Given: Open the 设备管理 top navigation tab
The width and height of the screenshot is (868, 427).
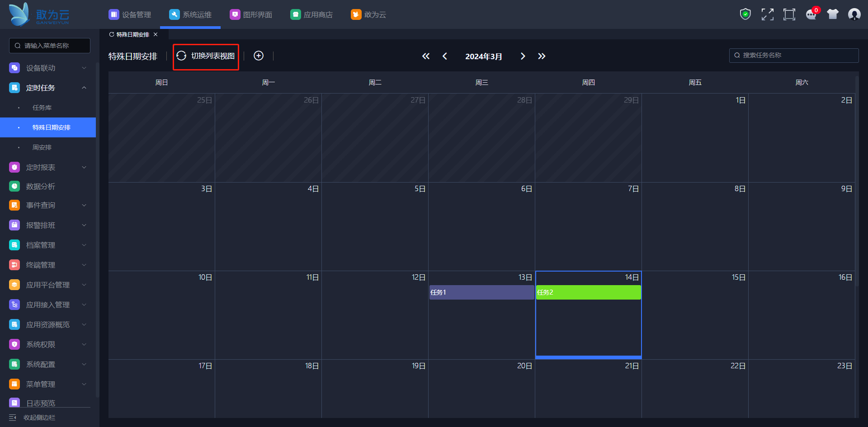Looking at the screenshot, I should coord(130,14).
